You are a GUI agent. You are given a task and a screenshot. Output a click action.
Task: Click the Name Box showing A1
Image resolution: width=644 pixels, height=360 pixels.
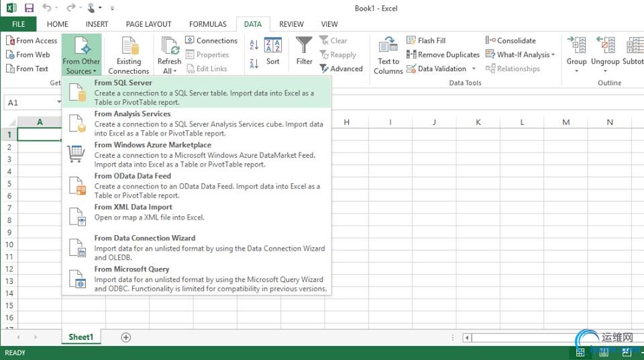tap(30, 103)
